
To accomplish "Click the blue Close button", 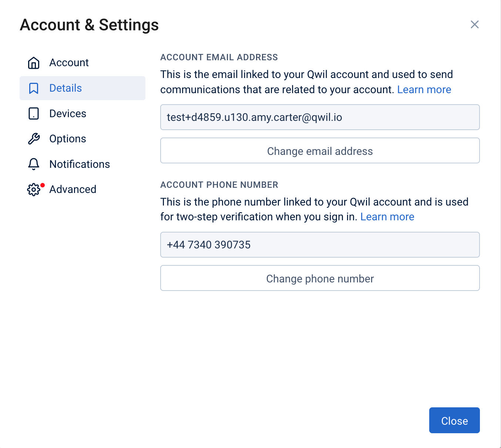I will 454,420.
